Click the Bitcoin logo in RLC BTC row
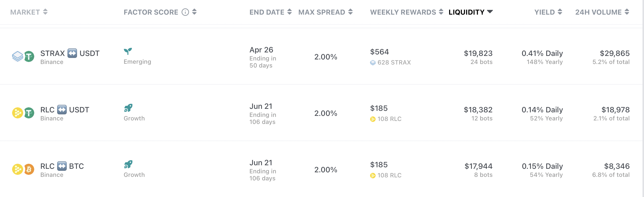This screenshot has width=644, height=197. click(x=29, y=169)
